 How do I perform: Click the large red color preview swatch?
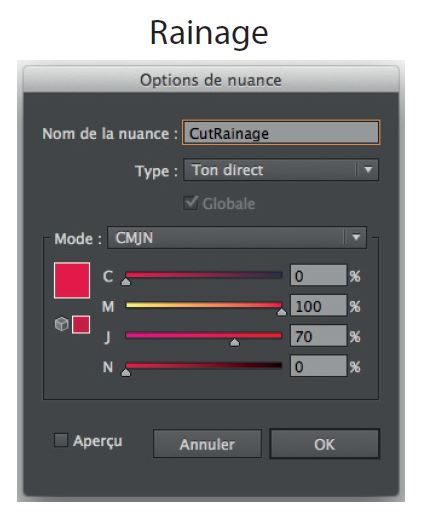point(72,280)
